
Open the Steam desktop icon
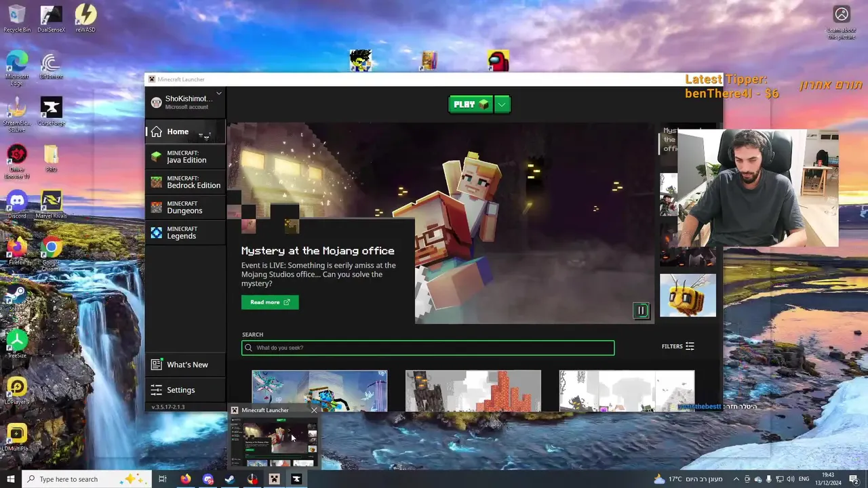pos(17,298)
